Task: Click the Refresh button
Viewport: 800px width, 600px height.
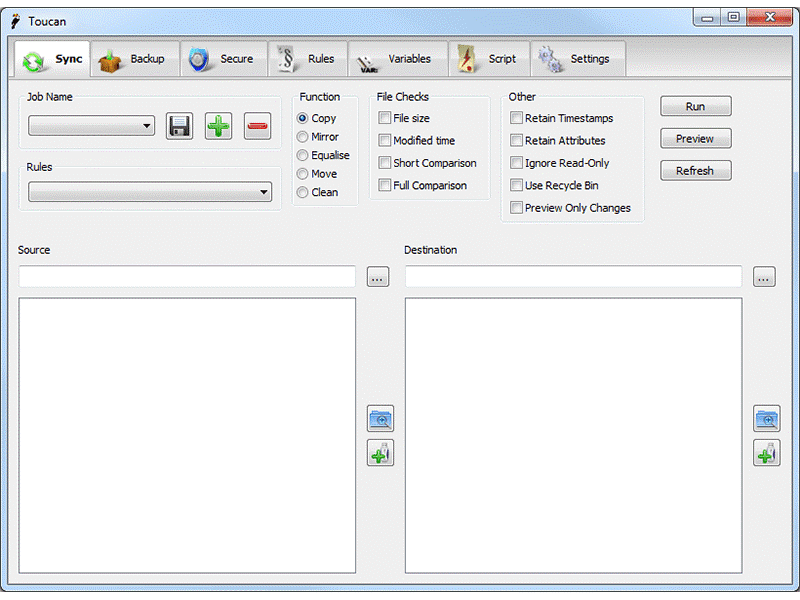Action: pyautogui.click(x=695, y=171)
